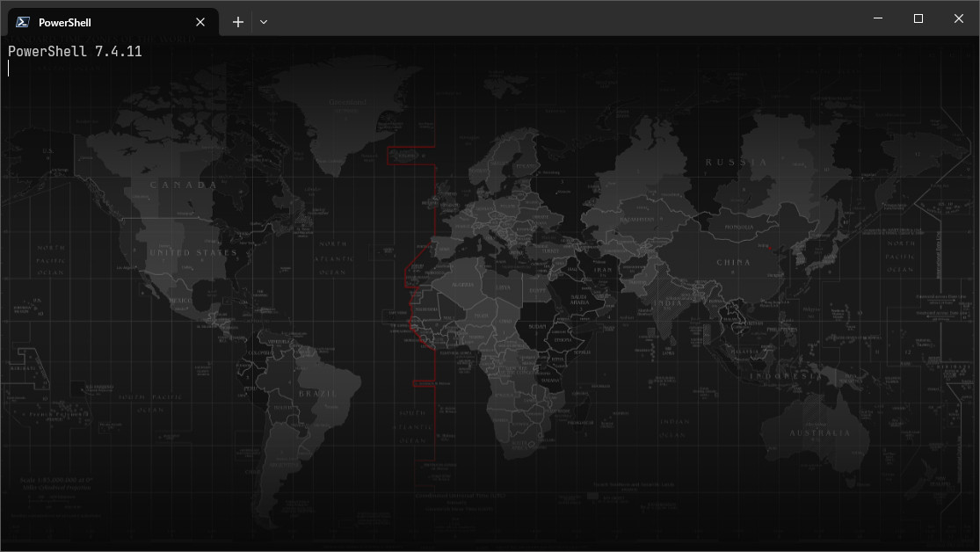Click the "PowerShell 7.4.11" version text

coord(75,52)
